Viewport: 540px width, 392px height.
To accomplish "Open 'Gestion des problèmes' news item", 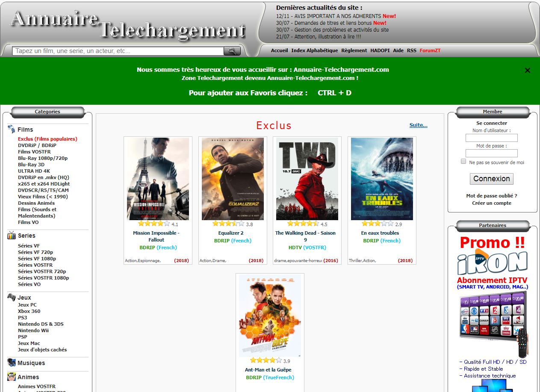I will 333,30.
